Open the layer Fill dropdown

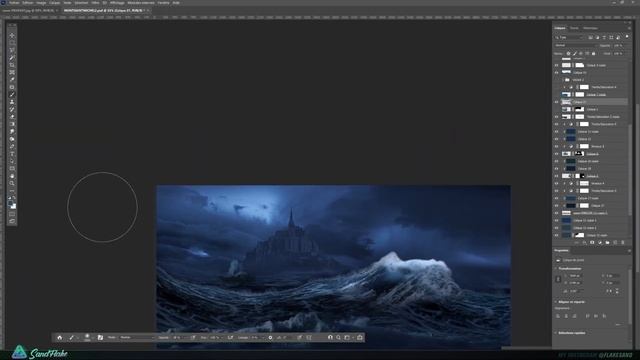coord(618,53)
